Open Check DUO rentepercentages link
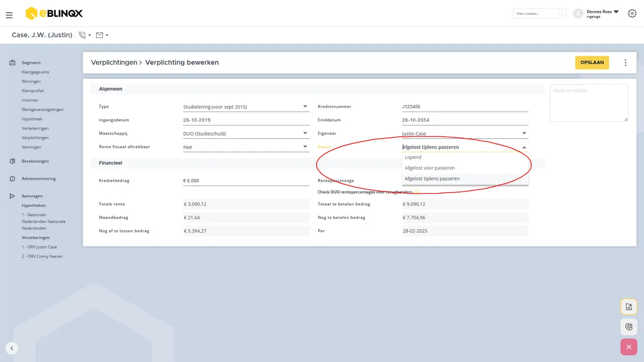Viewport: 644px width, 362px height. [x=365, y=192]
